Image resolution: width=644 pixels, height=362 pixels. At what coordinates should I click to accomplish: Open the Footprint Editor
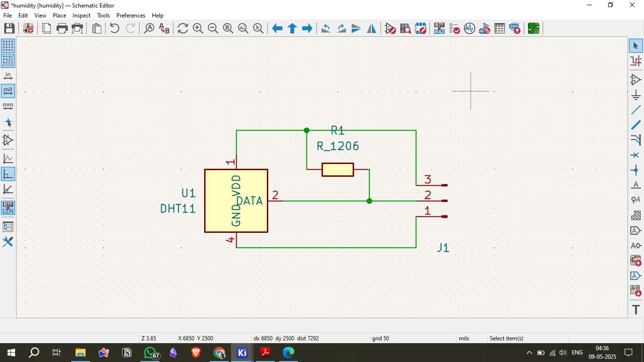421,28
